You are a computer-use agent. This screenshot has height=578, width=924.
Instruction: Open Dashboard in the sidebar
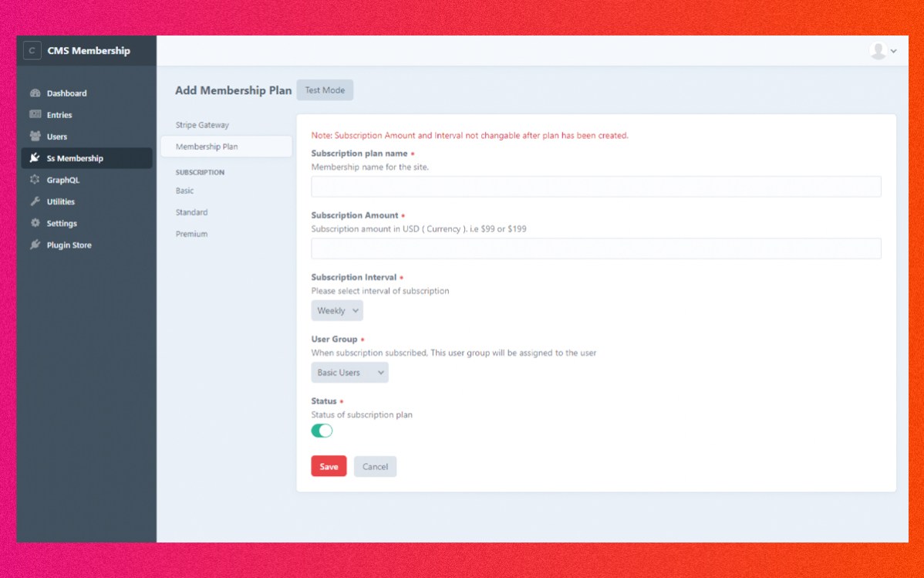coord(86,93)
